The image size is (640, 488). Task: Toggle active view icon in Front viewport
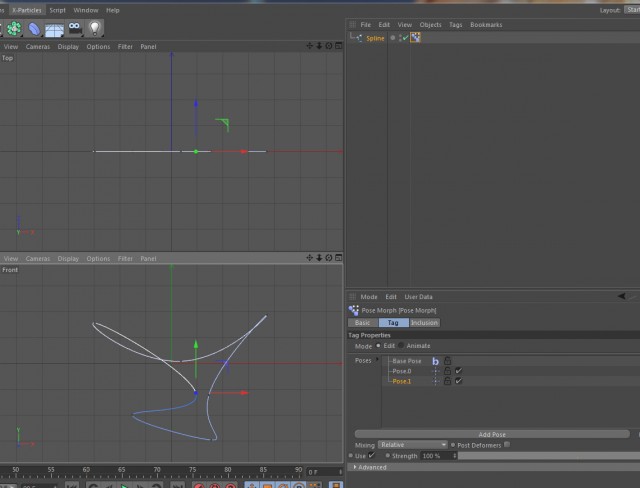tap(338, 257)
